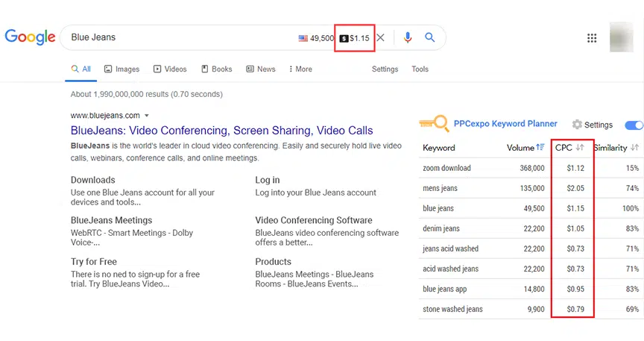Open Google search Settings
This screenshot has width=644, height=341.
point(385,69)
